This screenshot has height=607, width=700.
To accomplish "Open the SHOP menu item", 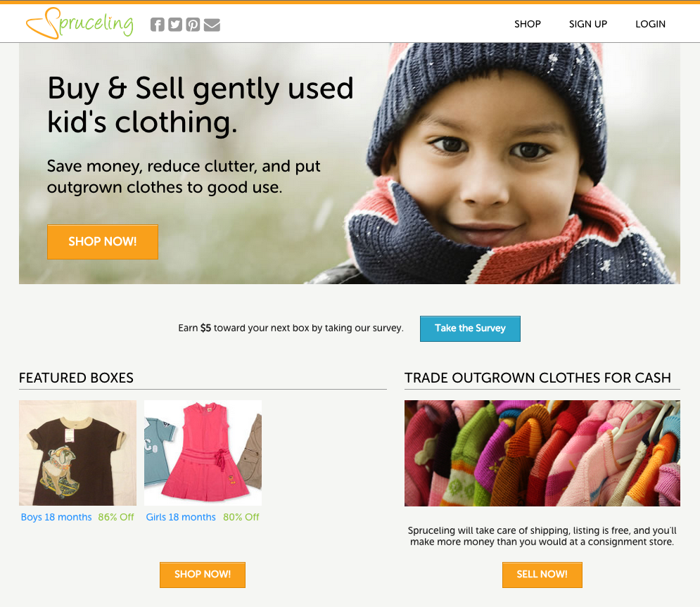I will 527,24.
